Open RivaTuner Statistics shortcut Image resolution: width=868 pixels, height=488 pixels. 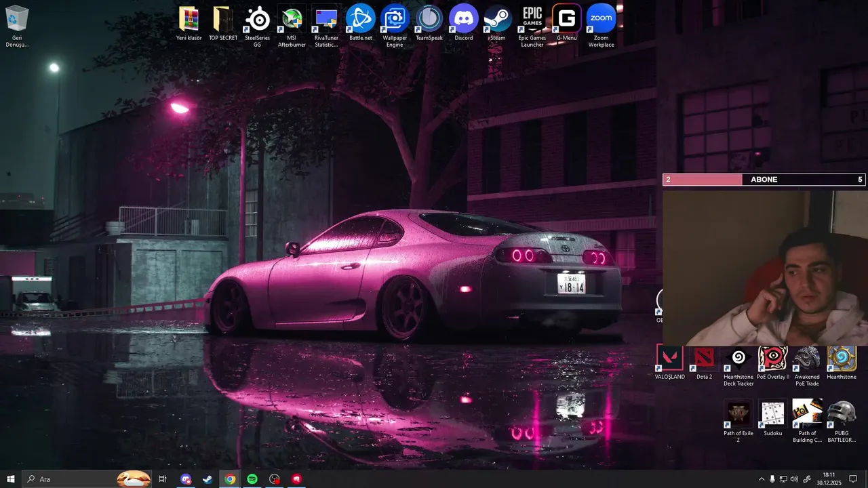[x=326, y=26]
